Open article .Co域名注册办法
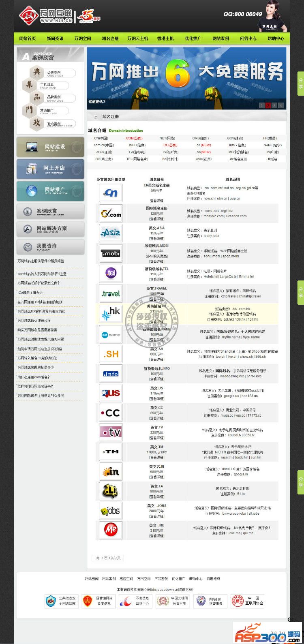The width and height of the screenshot is (304, 644). [x=30, y=293]
